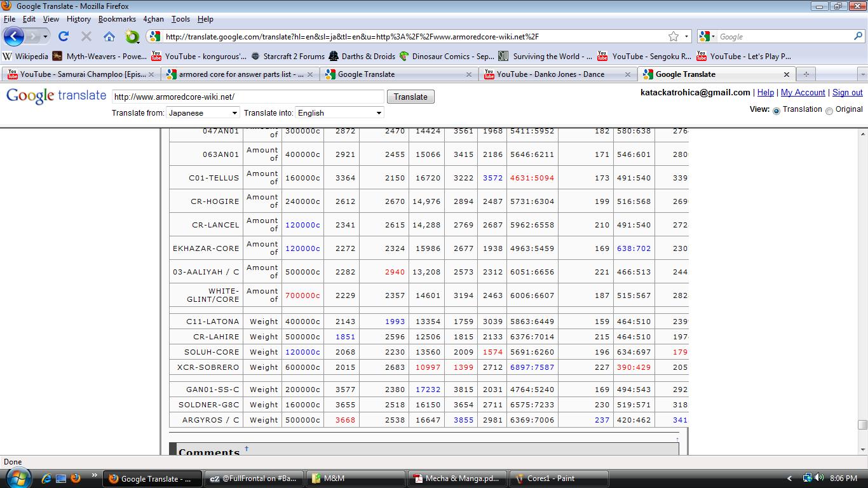Open the Translate into English dropdown

click(x=340, y=112)
